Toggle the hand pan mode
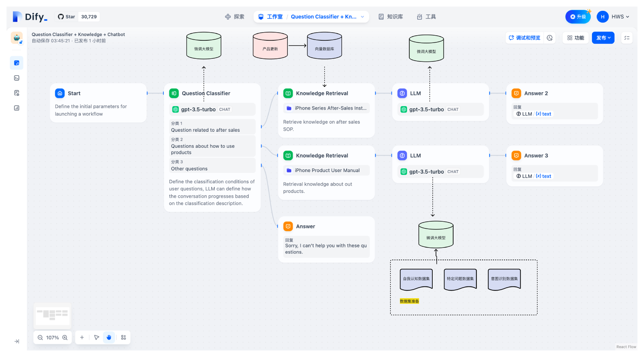The width and height of the screenshot is (644, 357). coord(109,338)
